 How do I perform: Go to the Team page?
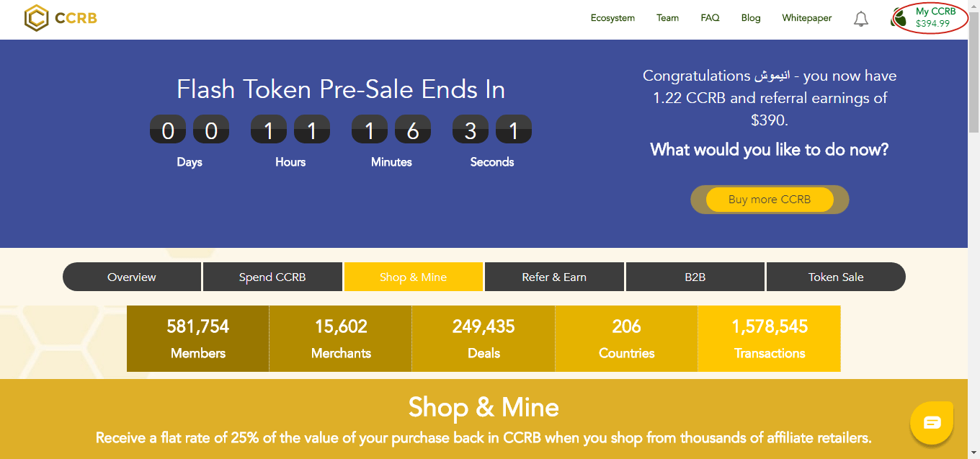click(667, 18)
